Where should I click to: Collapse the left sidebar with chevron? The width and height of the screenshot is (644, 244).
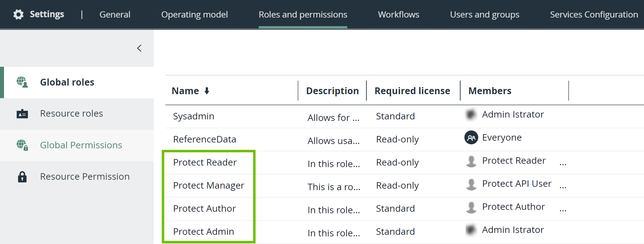click(139, 48)
